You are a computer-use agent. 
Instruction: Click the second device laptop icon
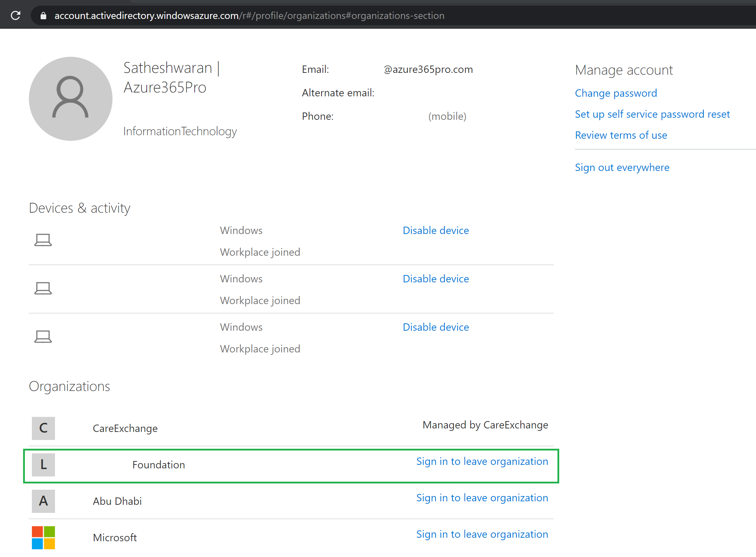pyautogui.click(x=43, y=288)
